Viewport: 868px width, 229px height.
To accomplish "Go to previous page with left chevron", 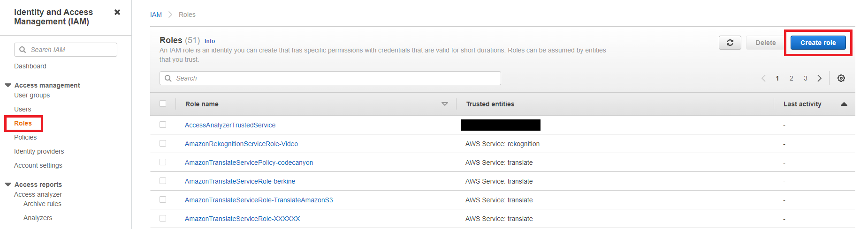I will coord(763,78).
